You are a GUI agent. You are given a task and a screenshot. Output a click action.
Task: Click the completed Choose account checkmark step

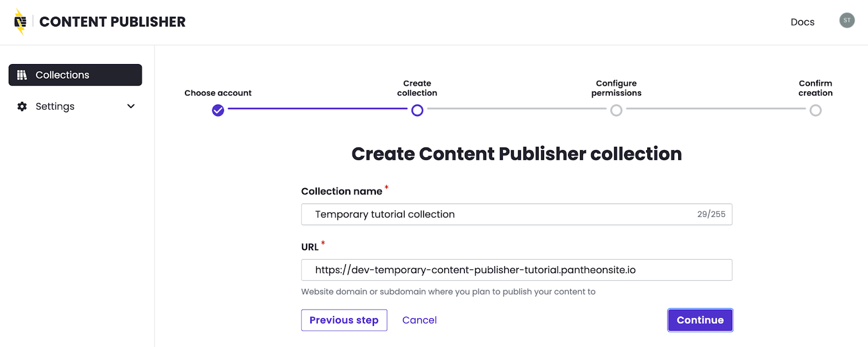coord(218,111)
